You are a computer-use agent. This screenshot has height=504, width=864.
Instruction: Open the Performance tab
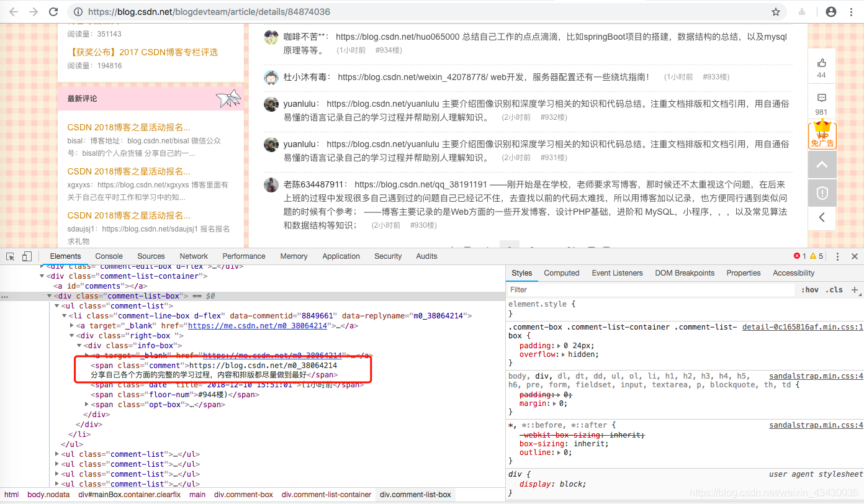244,256
